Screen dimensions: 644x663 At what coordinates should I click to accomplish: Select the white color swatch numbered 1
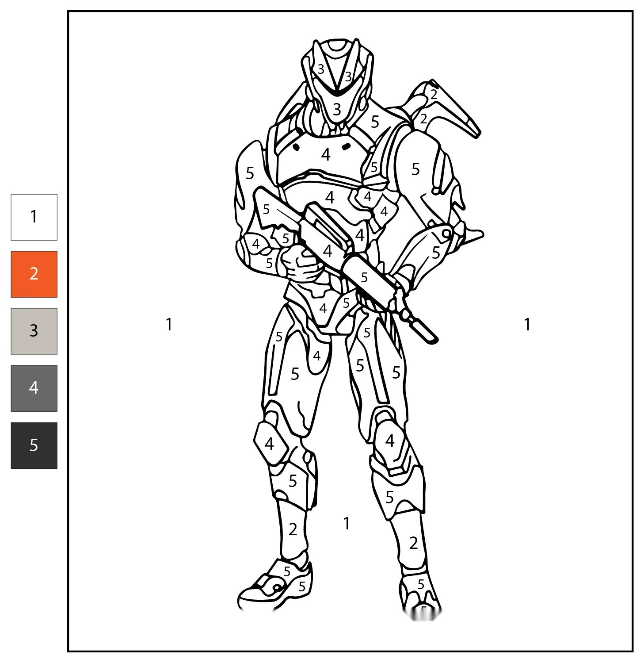[34, 217]
